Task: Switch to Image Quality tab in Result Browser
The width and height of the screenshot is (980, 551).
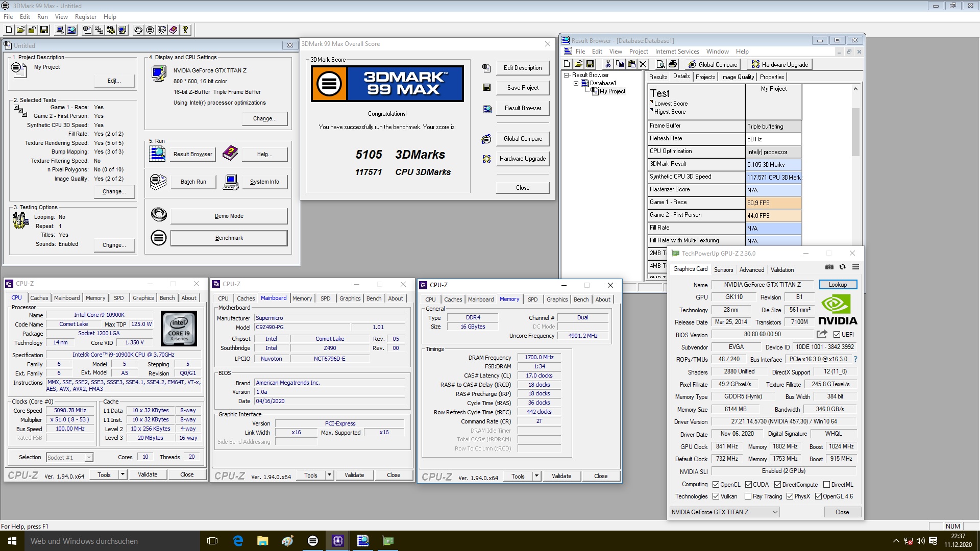Action: (737, 77)
